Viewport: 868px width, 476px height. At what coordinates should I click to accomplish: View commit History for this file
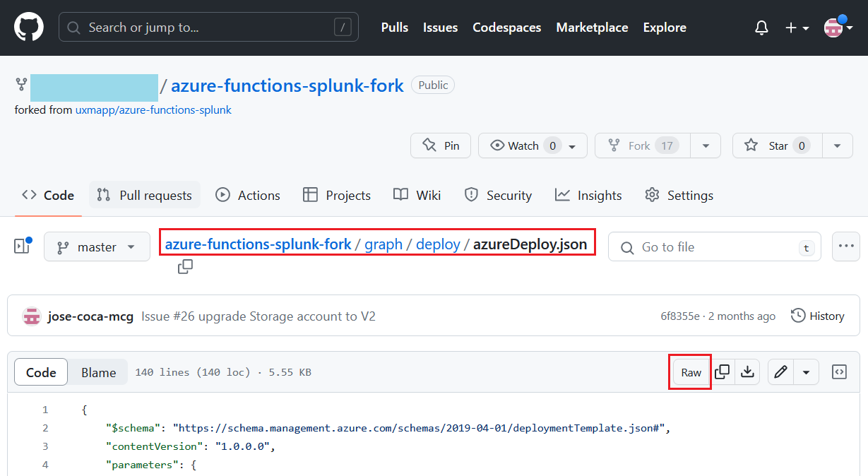coord(817,316)
